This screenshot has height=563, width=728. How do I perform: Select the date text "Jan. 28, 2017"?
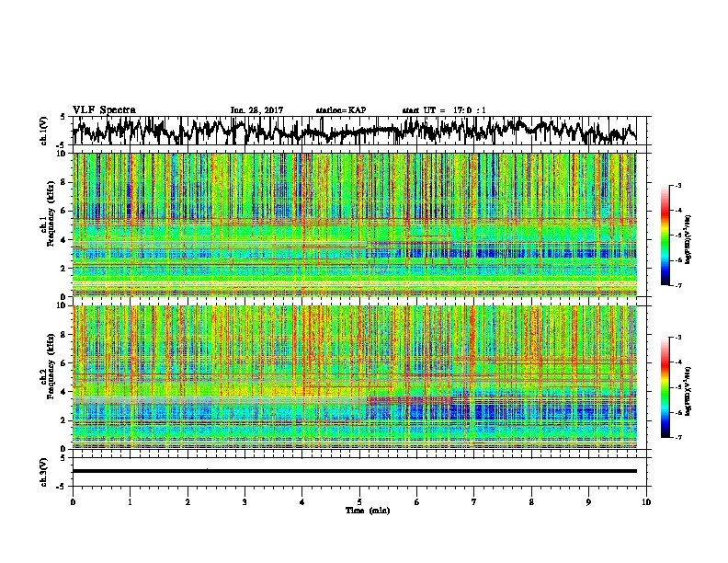click(256, 110)
